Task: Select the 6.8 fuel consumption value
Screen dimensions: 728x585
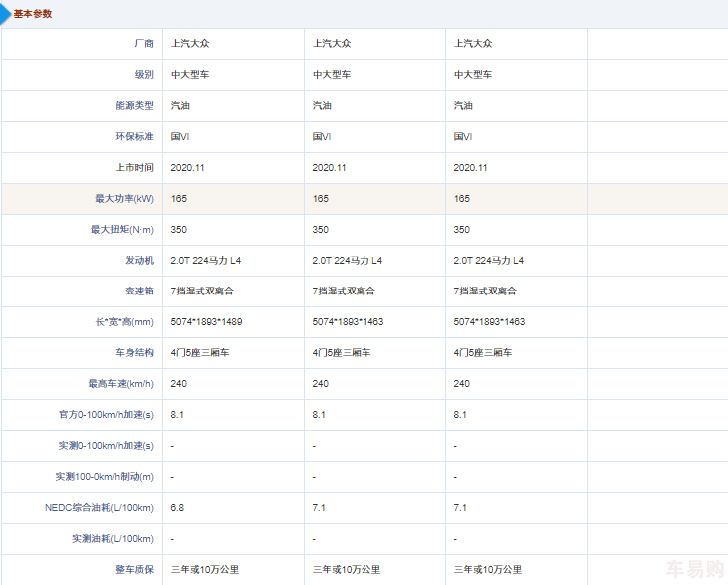Action: click(177, 508)
